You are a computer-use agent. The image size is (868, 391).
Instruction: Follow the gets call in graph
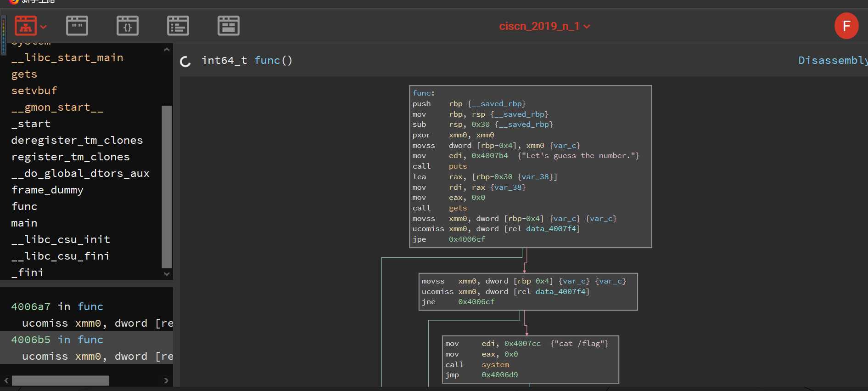point(458,208)
